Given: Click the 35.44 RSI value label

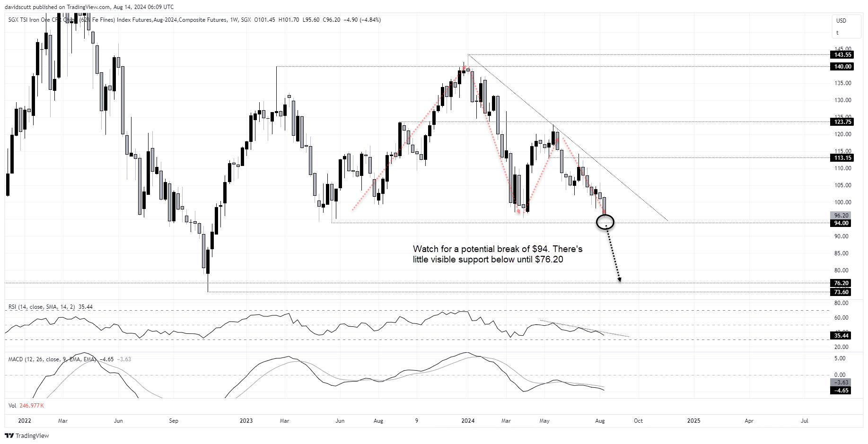Looking at the screenshot, I should (x=841, y=336).
